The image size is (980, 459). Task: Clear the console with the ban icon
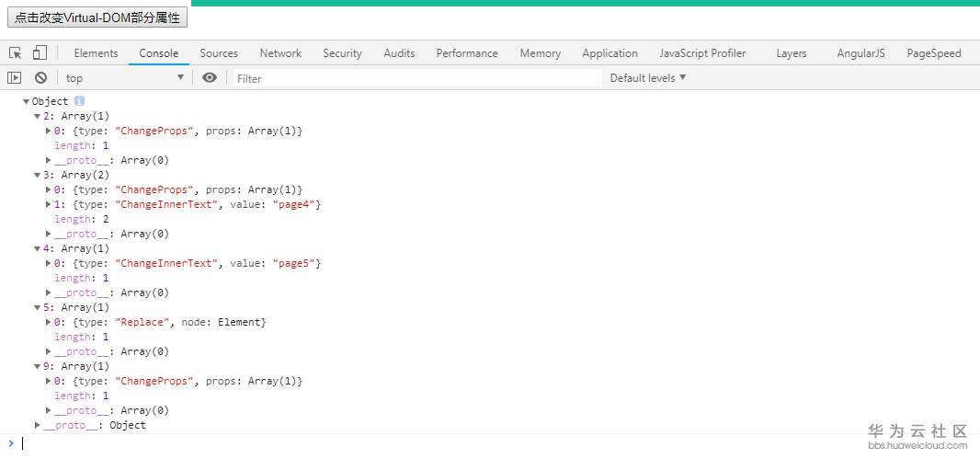coord(40,78)
